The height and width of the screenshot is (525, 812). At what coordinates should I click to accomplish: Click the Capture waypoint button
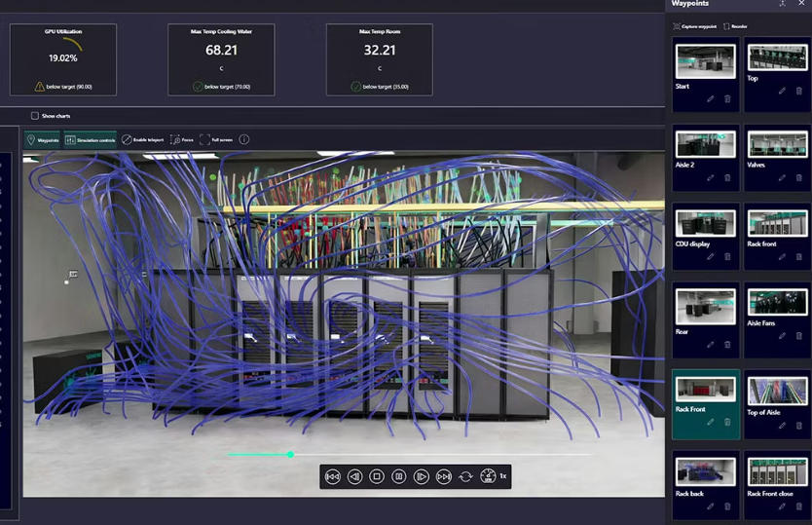[695, 26]
